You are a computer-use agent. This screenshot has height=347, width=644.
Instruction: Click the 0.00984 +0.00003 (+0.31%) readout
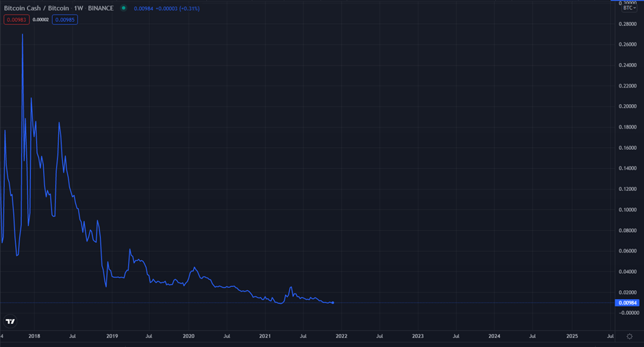pyautogui.click(x=166, y=8)
